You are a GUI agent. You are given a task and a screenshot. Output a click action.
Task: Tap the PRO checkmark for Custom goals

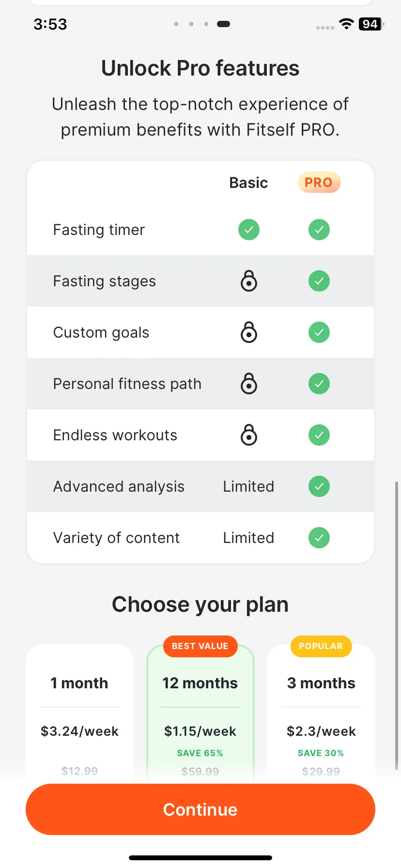319,332
